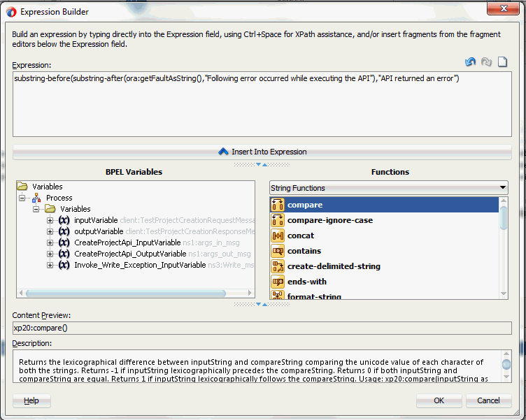The height and width of the screenshot is (420, 526).
Task: Click the Insert Into Expression button
Action: [262, 152]
